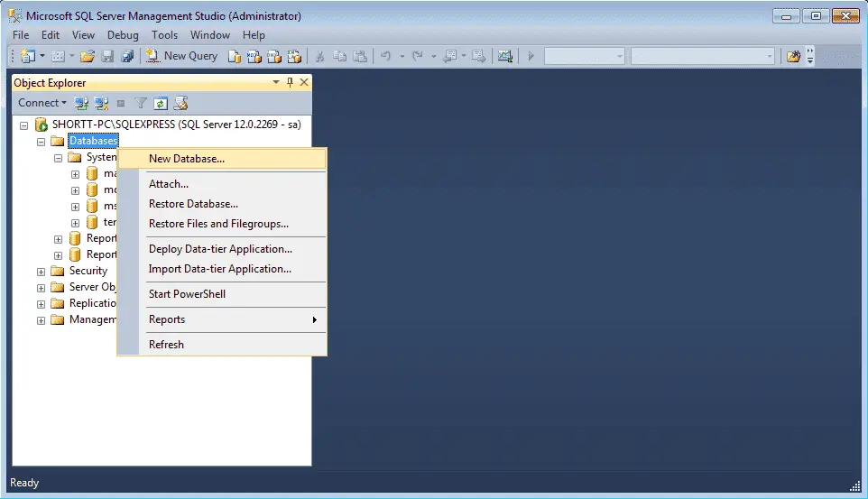Click the Start Debugging play icon
Image resolution: width=868 pixels, height=499 pixels.
(531, 56)
